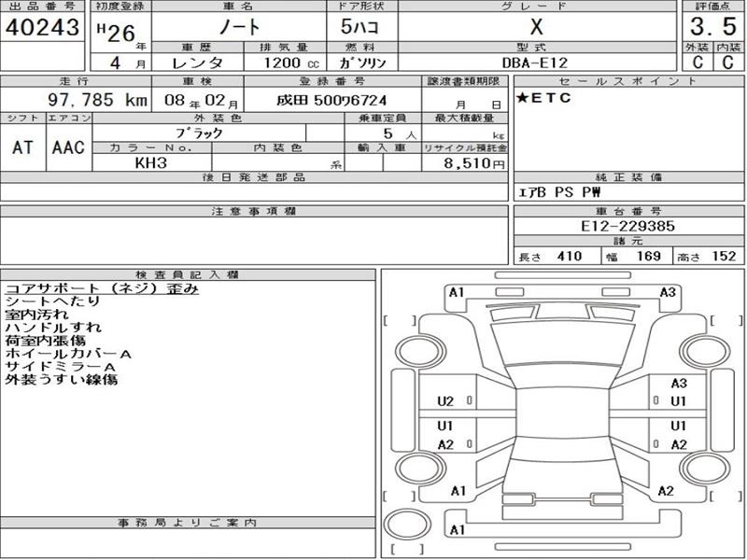747x560 pixels.
Task: Select the height value 152
Action: 725,256
